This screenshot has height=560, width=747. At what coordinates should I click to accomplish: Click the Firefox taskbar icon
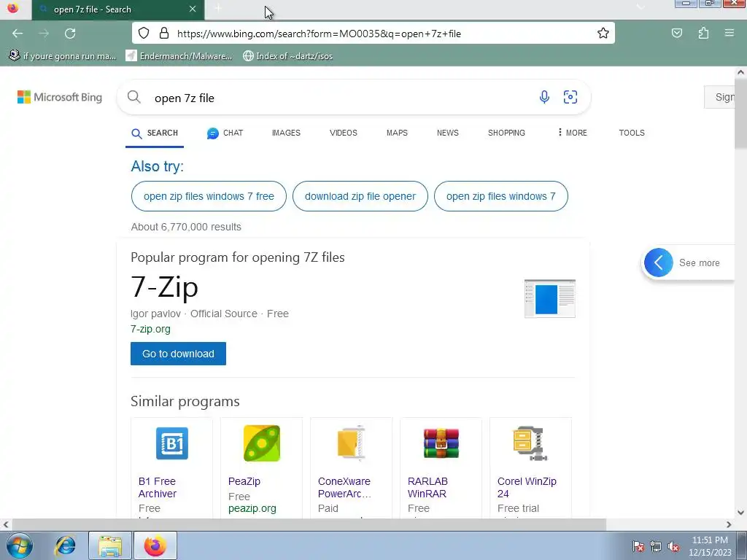[x=155, y=545]
